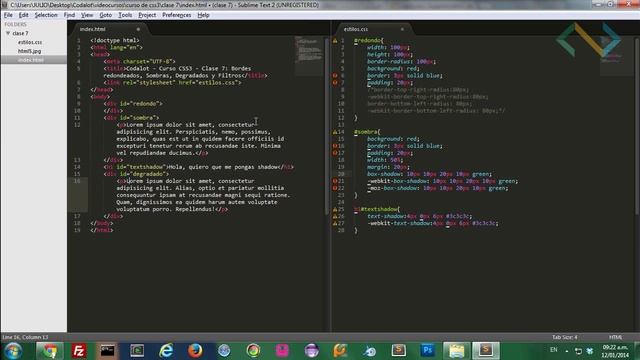Click the warning icon on CSS line 25
Image resolution: width=640 pixels, height=360 pixels.
click(335, 209)
